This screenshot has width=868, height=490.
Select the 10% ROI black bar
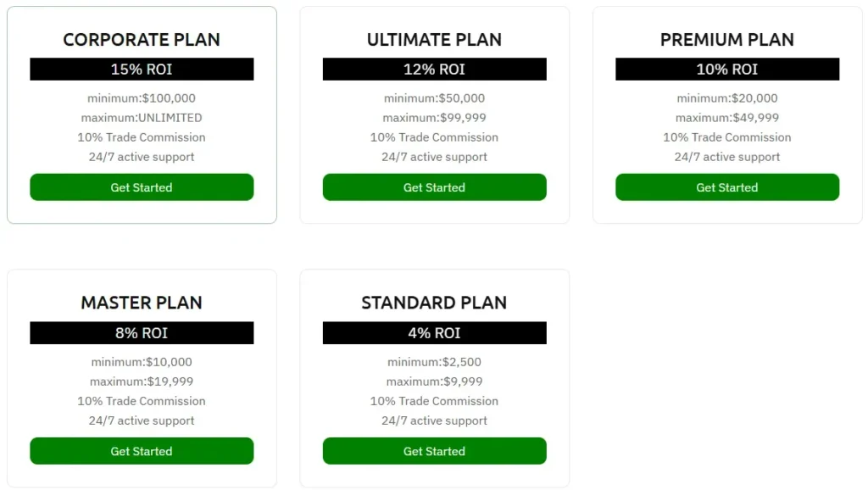(x=727, y=70)
